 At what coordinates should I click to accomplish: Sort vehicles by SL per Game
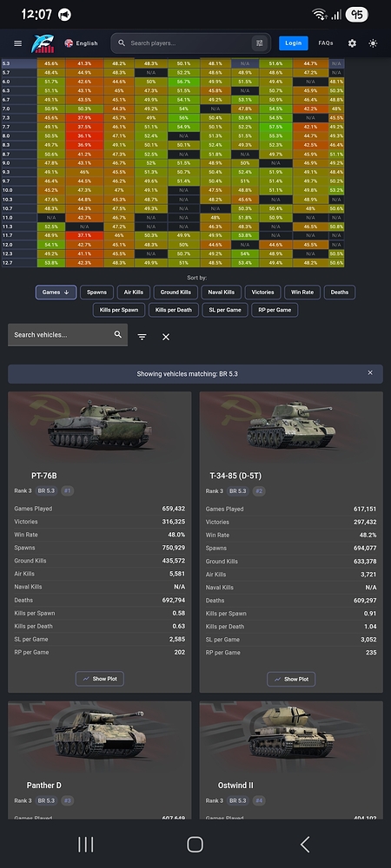[x=224, y=310]
